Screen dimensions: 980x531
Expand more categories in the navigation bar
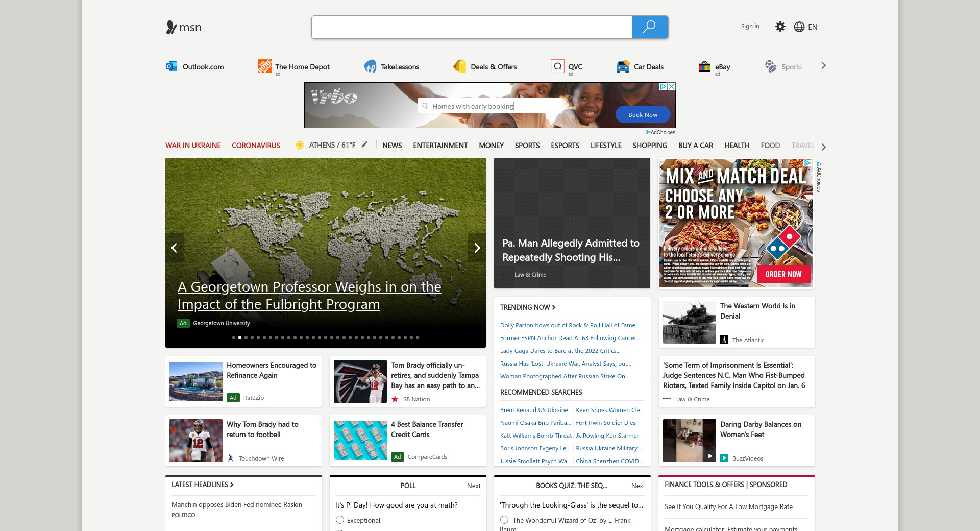click(x=823, y=147)
